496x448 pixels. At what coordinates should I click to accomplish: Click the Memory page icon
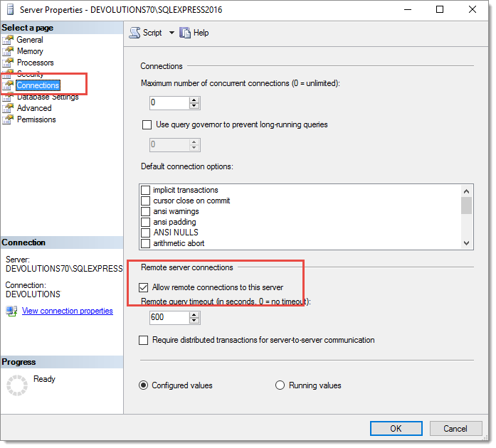click(x=8, y=51)
